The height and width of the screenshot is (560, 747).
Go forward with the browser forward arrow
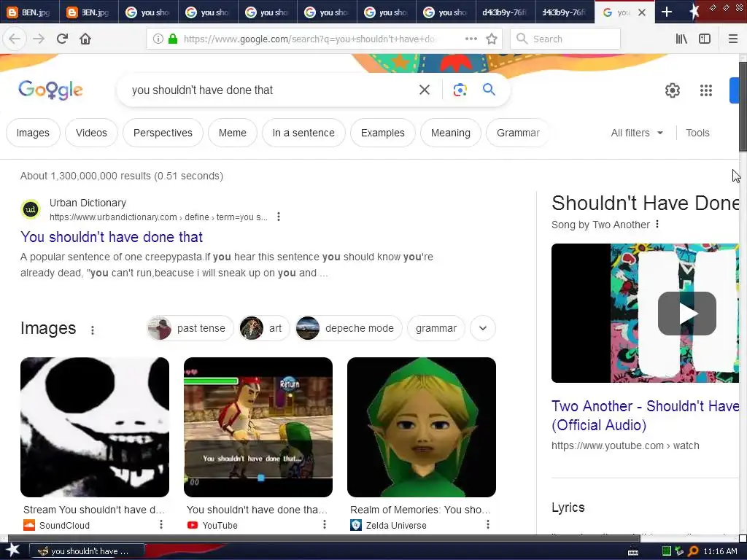[39, 39]
